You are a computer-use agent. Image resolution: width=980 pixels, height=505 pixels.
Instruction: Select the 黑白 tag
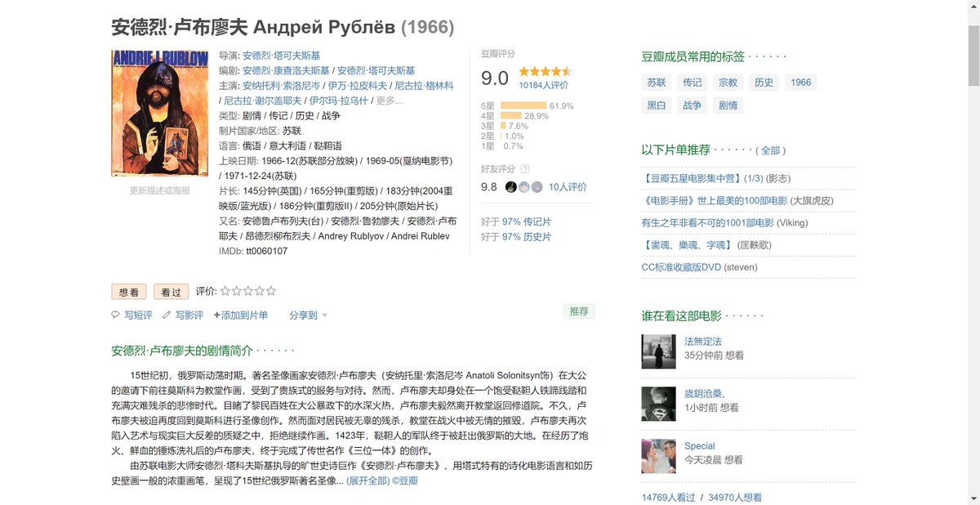click(x=657, y=105)
